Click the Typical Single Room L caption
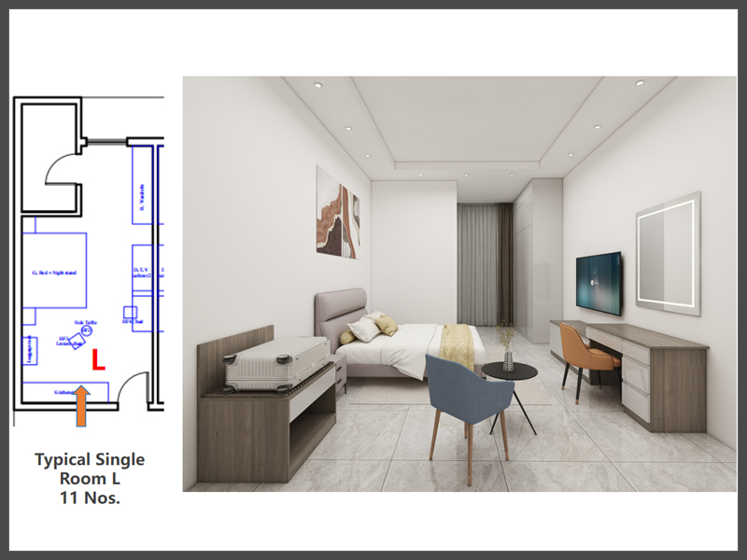747x560 pixels. [x=90, y=479]
